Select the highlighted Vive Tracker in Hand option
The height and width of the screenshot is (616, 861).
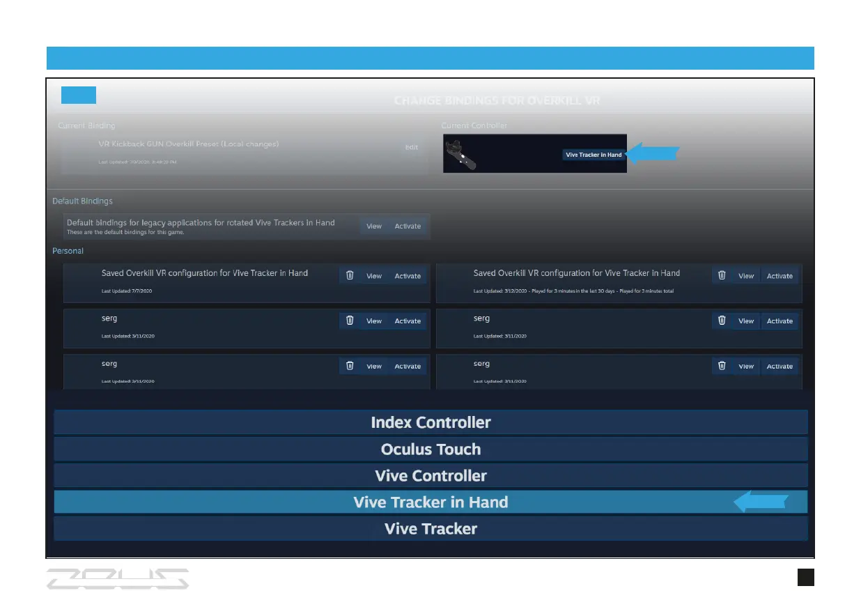[x=430, y=502]
